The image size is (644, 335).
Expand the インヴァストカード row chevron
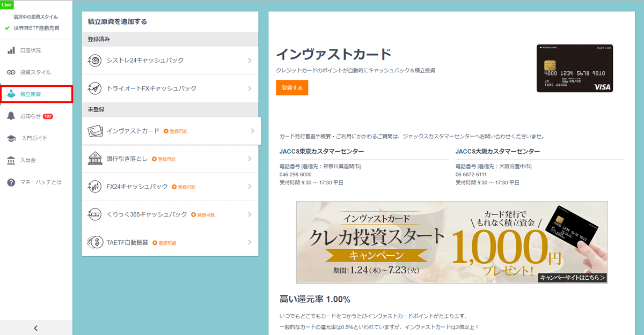click(252, 131)
